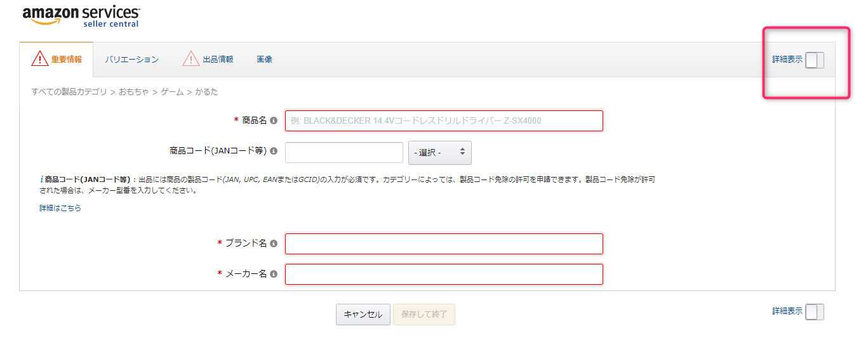Toggle the top 詳細表示 switch

(x=814, y=60)
